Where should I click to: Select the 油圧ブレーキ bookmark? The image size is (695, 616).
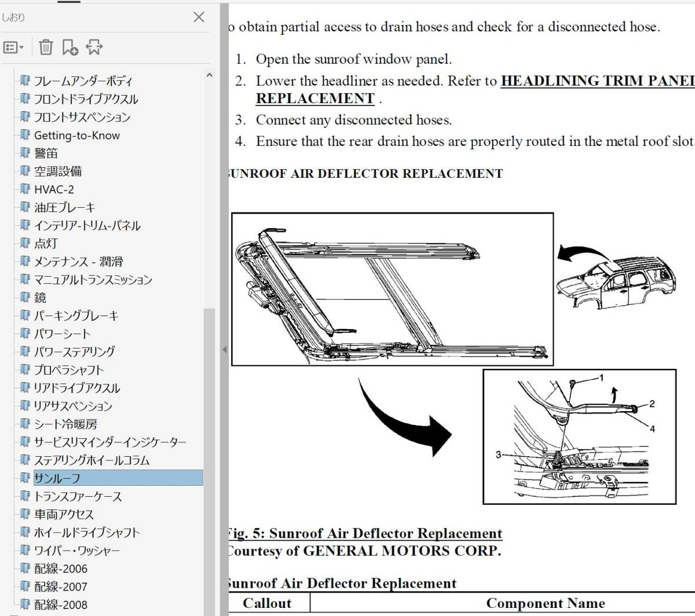(x=64, y=207)
